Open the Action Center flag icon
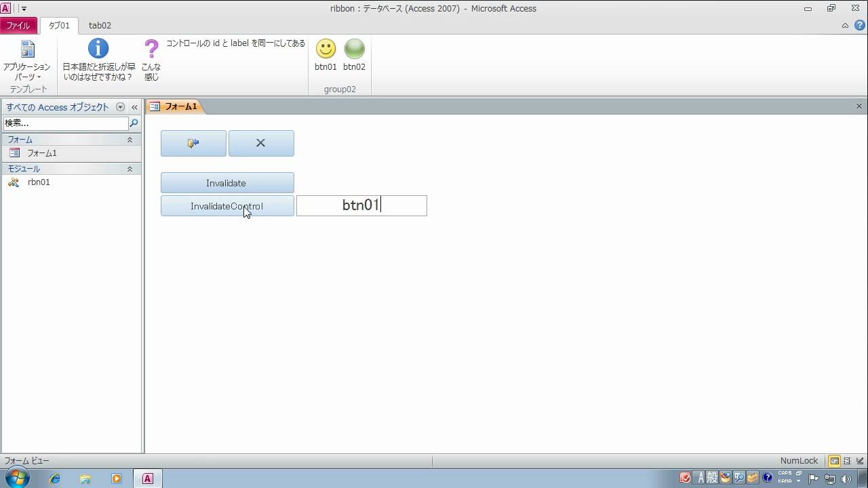This screenshot has width=868, height=488. (814, 479)
